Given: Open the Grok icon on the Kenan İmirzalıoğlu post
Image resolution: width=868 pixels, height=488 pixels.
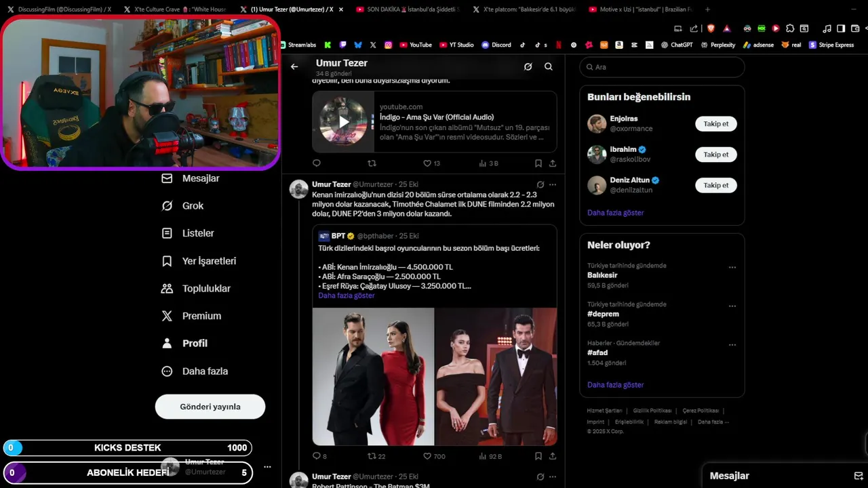Looking at the screenshot, I should 540,184.
